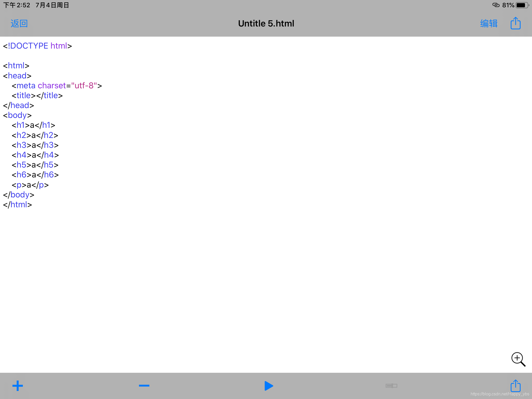Place cursor on the <h3>a</h3> line
The width and height of the screenshot is (532, 399).
tap(35, 145)
